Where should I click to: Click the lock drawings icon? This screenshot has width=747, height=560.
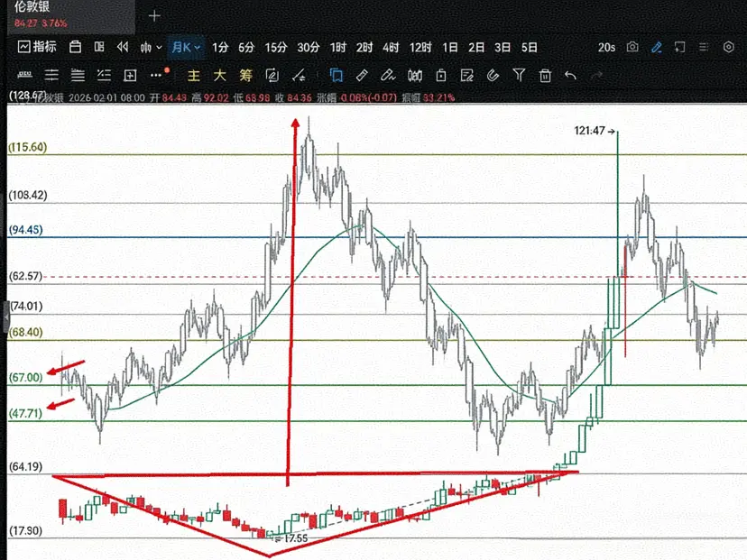(x=441, y=75)
